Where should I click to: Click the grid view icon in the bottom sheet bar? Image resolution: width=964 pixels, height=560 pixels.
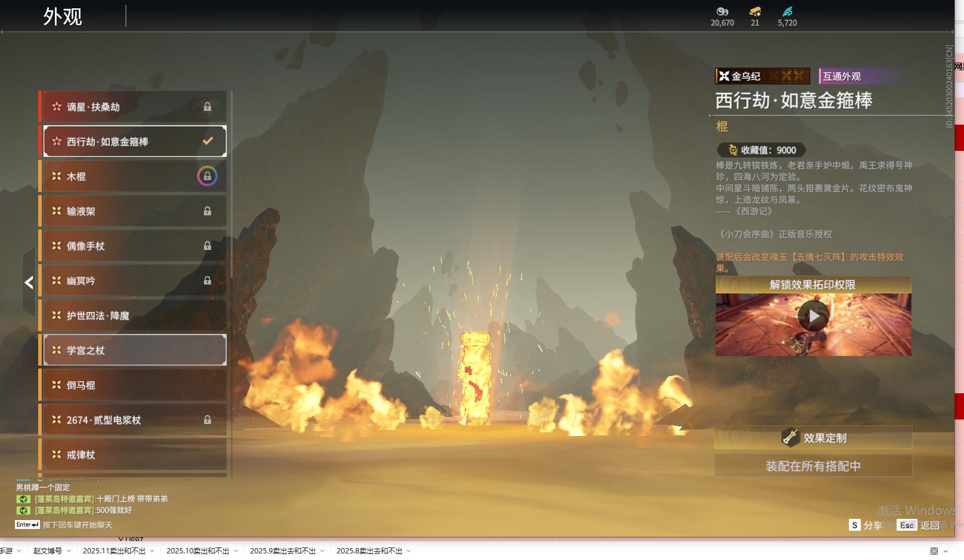click(934, 551)
